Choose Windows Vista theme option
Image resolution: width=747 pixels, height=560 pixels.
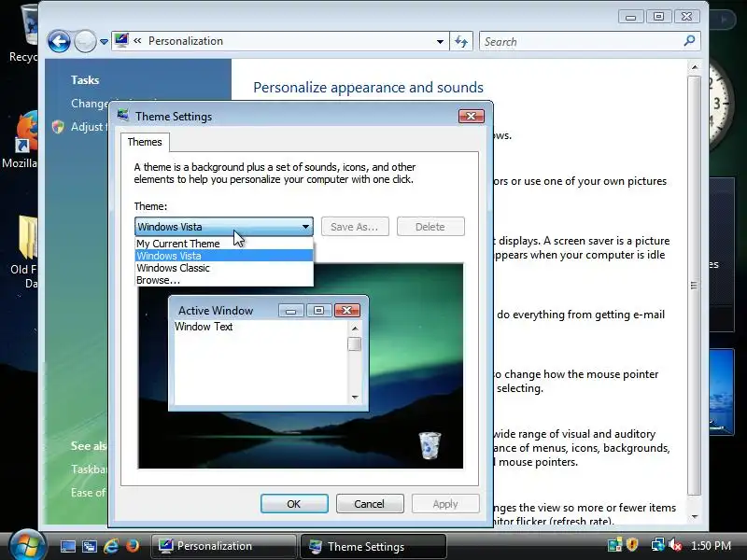(224, 256)
